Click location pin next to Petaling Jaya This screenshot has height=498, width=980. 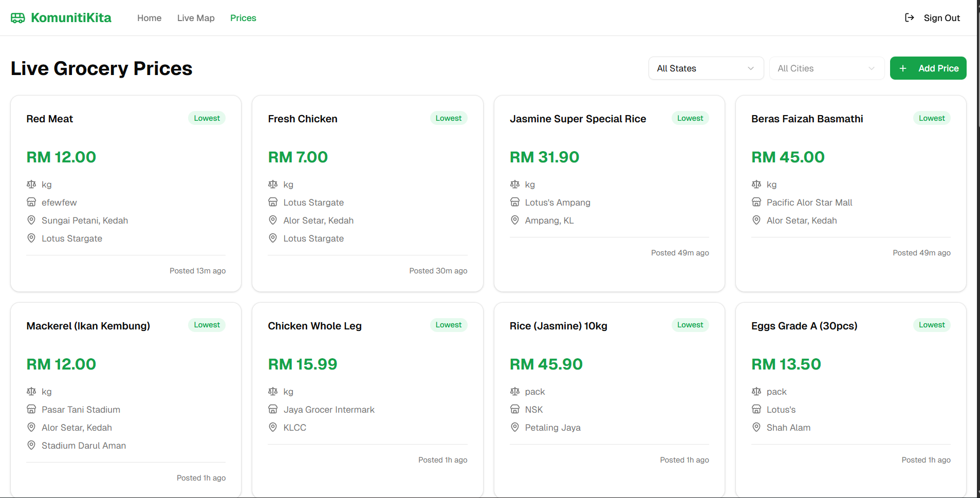coord(515,427)
